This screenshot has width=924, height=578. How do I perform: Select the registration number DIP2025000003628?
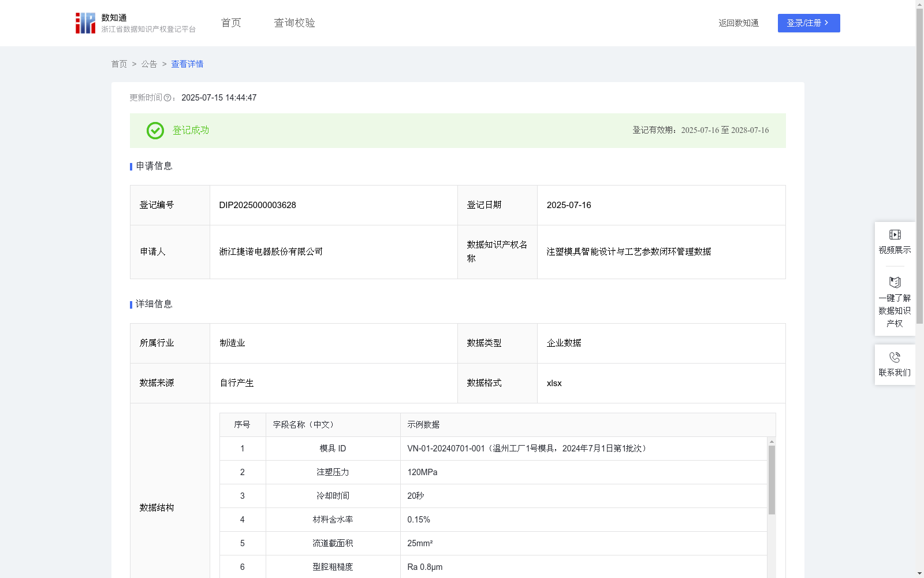[x=258, y=205]
